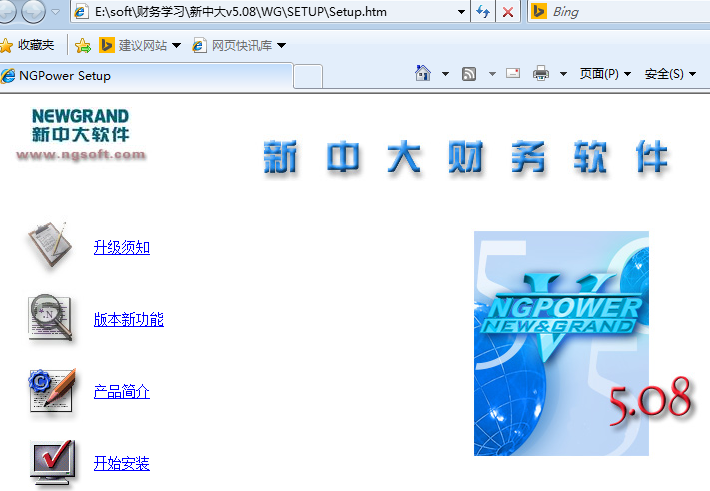This screenshot has height=491, width=710.
Task: Click the Bing search box
Action: 619,12
